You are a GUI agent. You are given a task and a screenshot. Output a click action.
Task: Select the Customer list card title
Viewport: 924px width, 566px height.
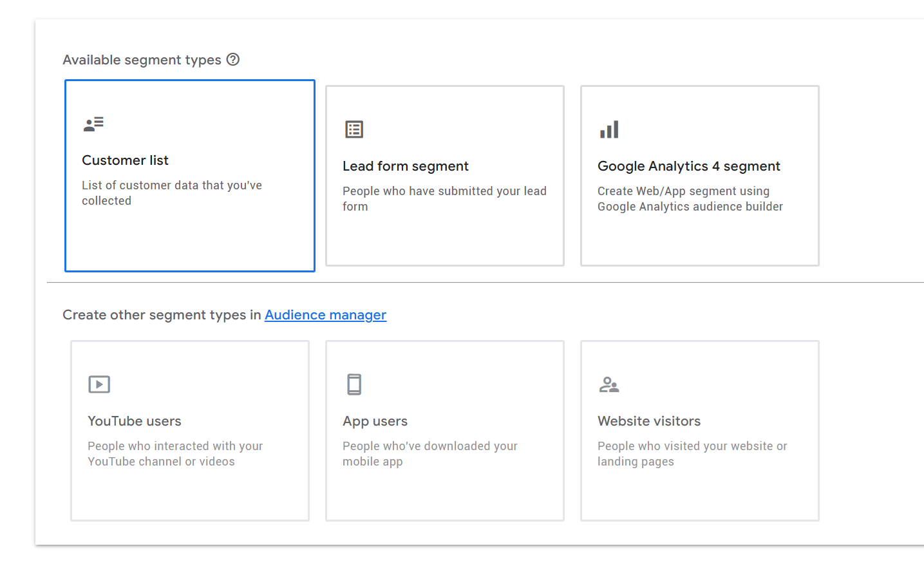[125, 160]
